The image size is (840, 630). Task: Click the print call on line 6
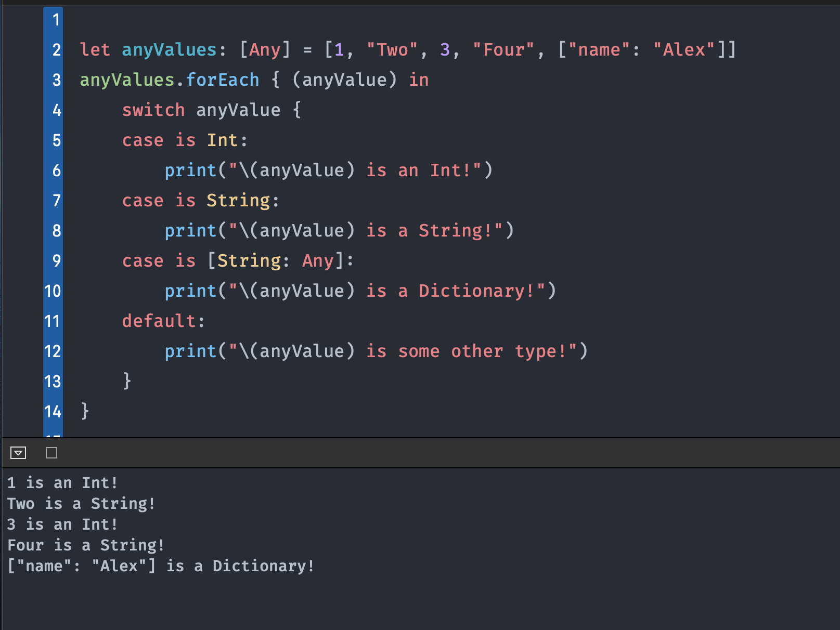point(190,170)
